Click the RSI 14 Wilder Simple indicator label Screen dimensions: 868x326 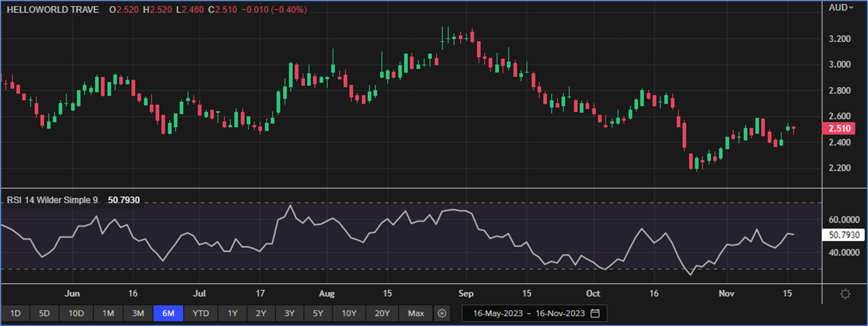pyautogui.click(x=53, y=200)
